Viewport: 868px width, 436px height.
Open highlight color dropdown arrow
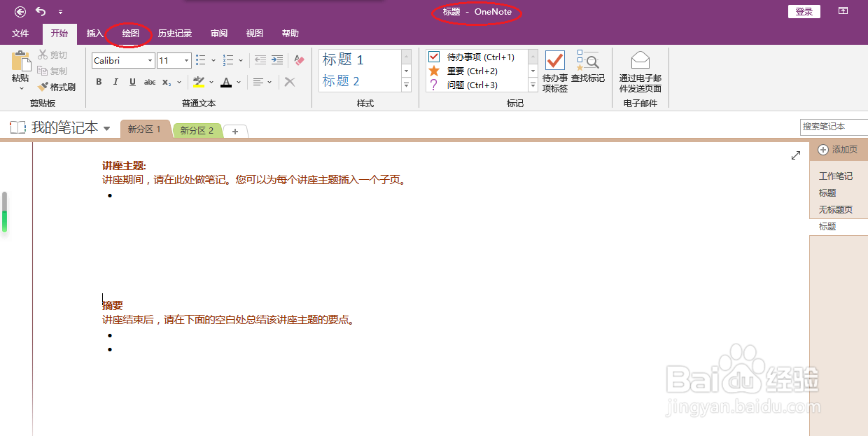pyautogui.click(x=211, y=82)
